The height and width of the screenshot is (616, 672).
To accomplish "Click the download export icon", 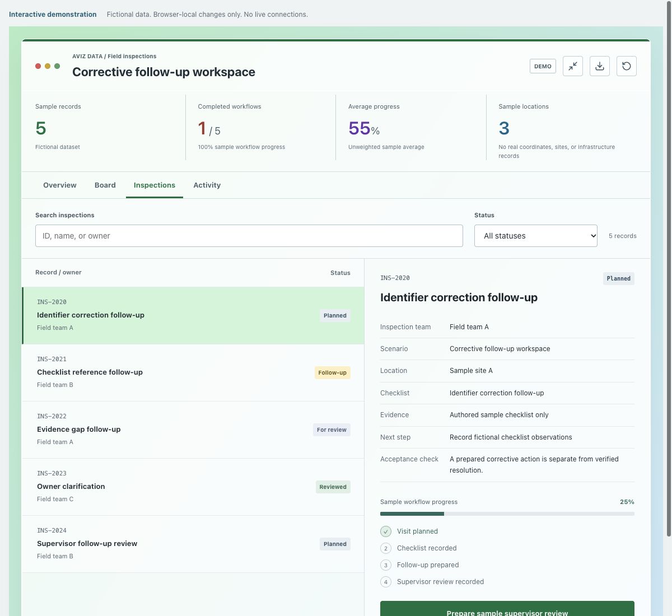I will coord(600,66).
